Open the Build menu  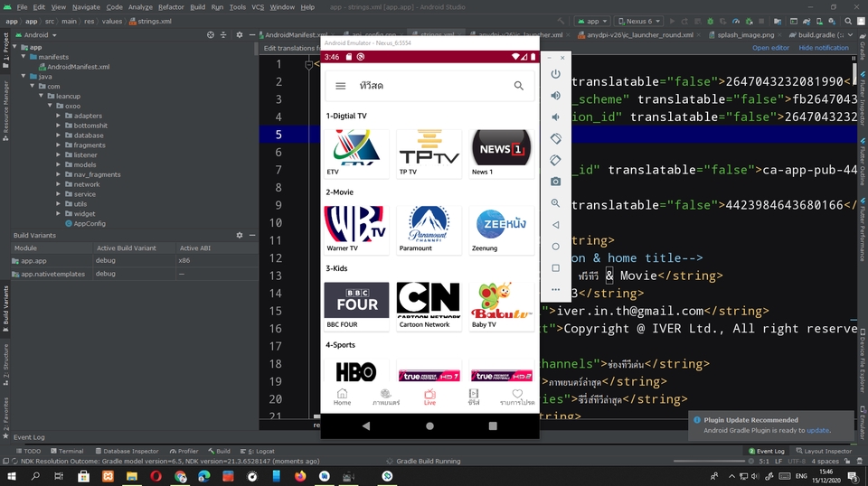[x=198, y=7]
